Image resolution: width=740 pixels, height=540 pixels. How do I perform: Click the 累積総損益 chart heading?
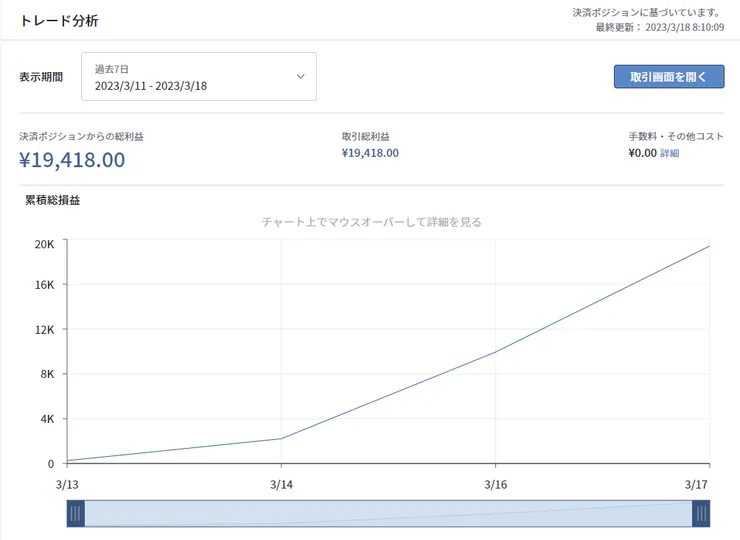52,200
